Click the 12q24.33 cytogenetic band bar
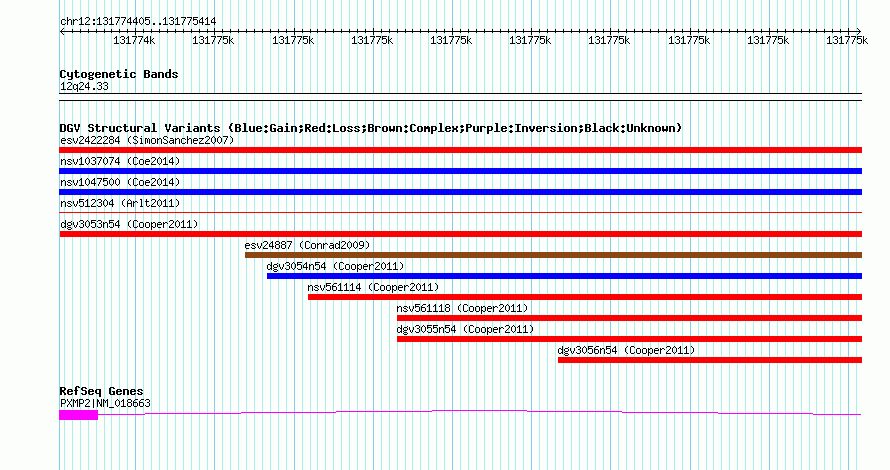This screenshot has width=890, height=470. [x=460, y=97]
